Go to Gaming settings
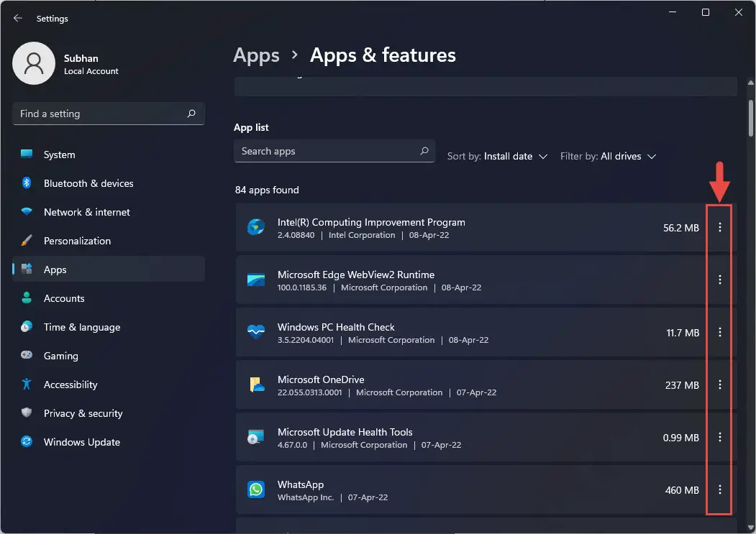756x534 pixels. coord(109,356)
